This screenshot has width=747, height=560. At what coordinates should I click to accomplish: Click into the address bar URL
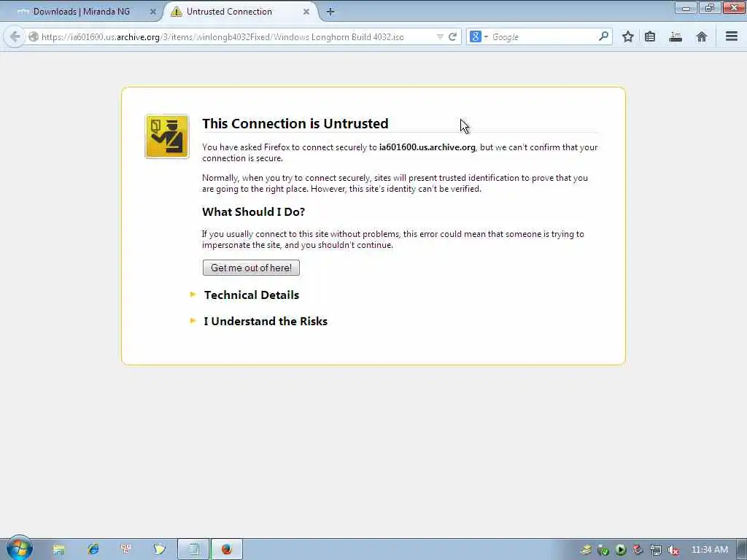pyautogui.click(x=222, y=36)
